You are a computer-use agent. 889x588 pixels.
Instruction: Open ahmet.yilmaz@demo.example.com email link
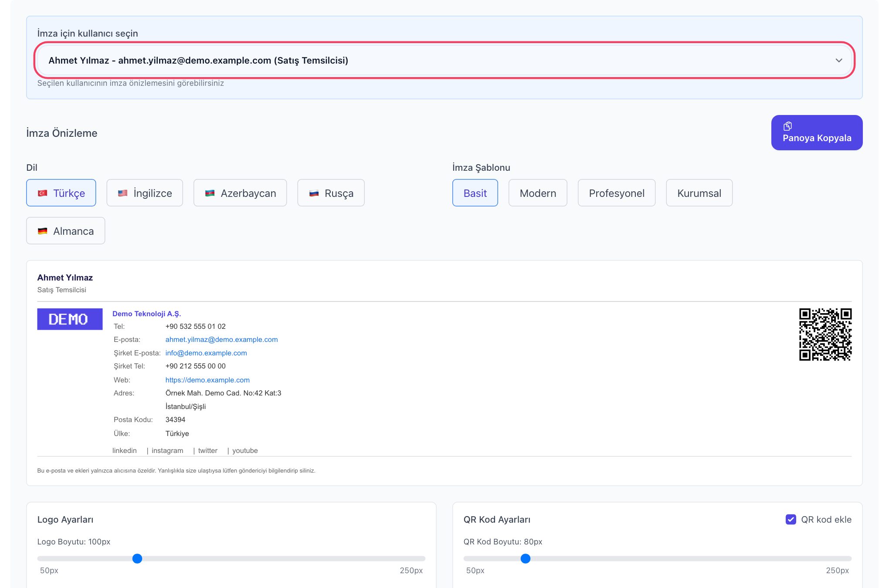pos(221,340)
